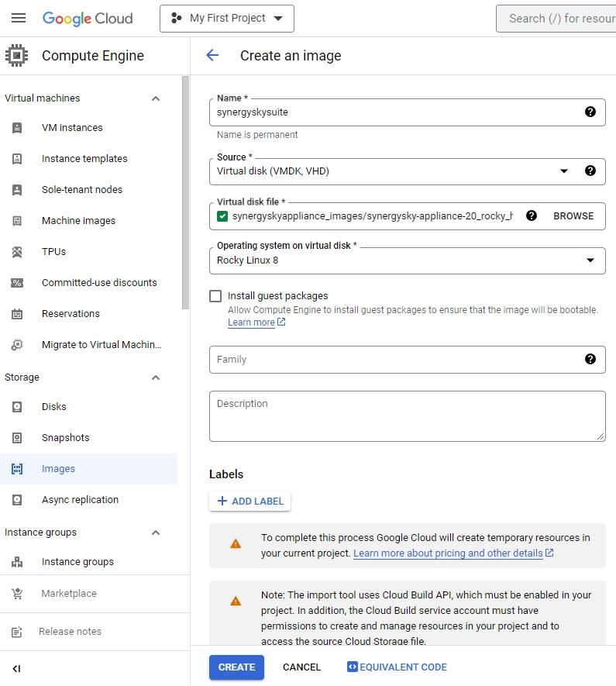Open TPUs page

pos(53,252)
